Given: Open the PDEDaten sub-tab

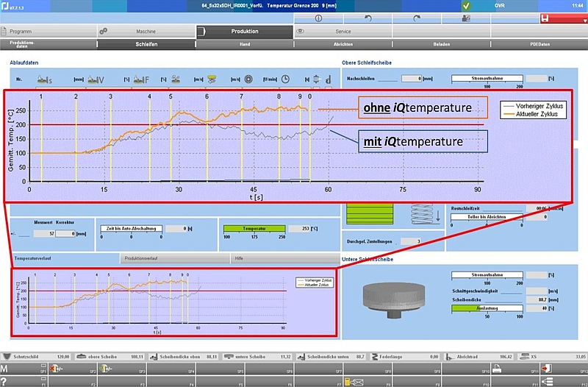Looking at the screenshot, I should click(x=539, y=44).
